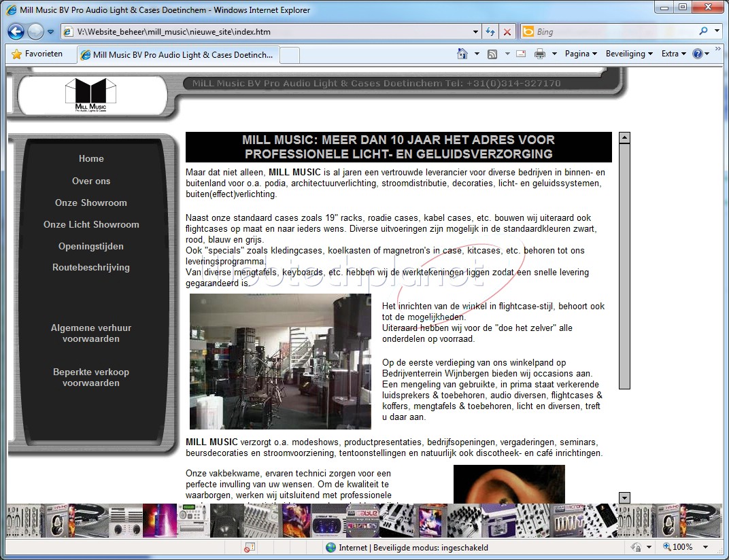Screen dimensions: 729x560
Task: Open the Extra menu
Action: click(x=674, y=54)
